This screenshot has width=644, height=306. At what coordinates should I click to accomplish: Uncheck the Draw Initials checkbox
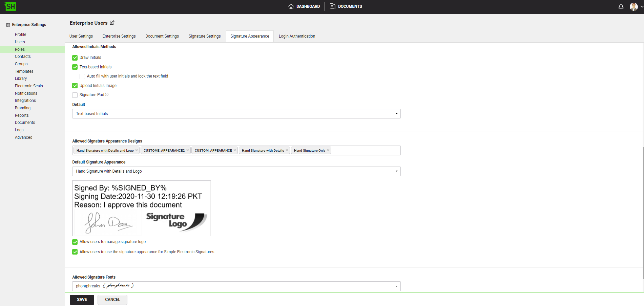[x=75, y=58]
